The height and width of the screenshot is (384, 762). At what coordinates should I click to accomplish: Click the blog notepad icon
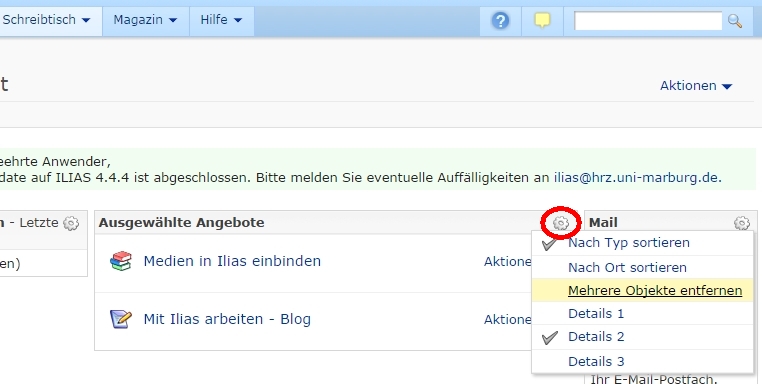click(121, 319)
